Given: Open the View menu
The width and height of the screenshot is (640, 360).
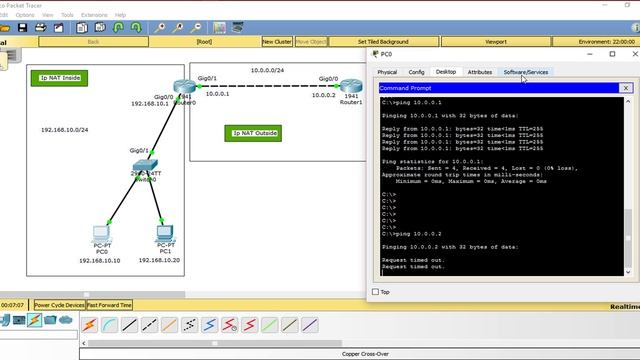Looking at the screenshot, I should [x=47, y=15].
